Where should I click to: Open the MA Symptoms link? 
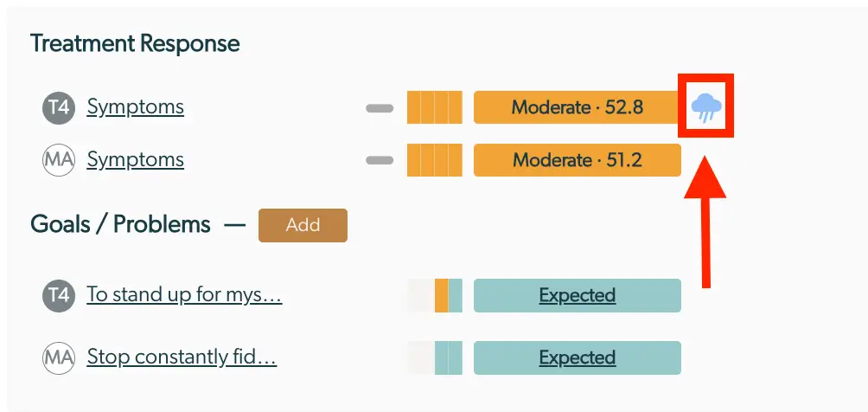click(135, 159)
